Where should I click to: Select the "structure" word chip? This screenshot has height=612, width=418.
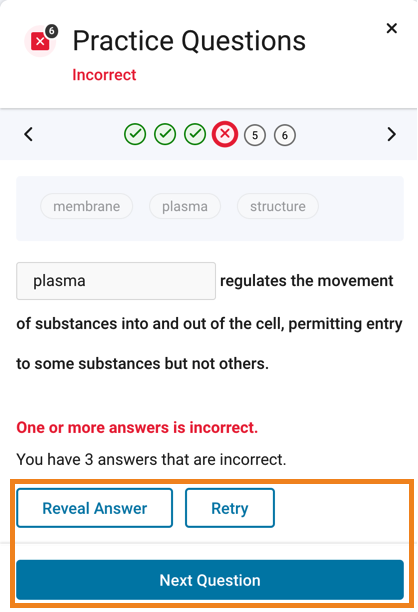coord(278,206)
